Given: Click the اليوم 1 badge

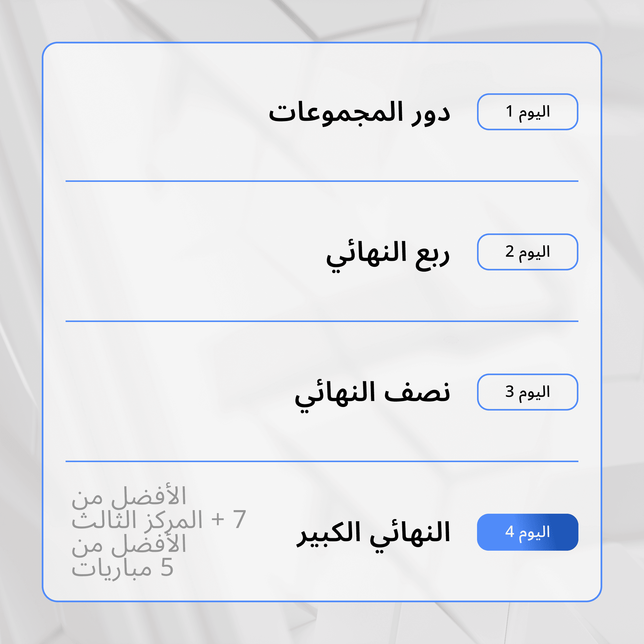Looking at the screenshot, I should point(527,112).
